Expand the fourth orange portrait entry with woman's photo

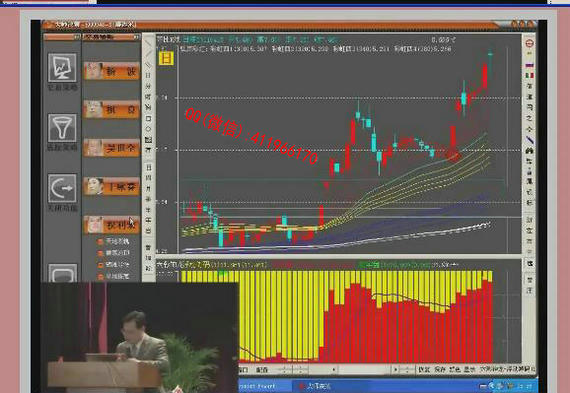pyautogui.click(x=112, y=187)
